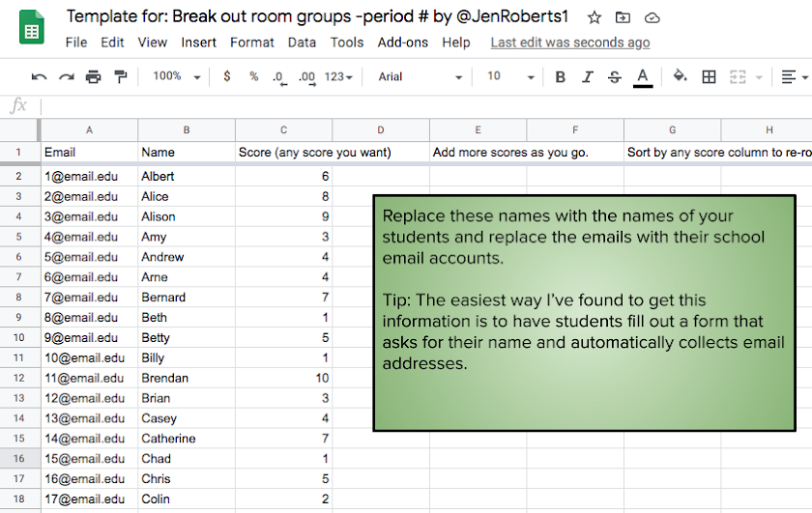Screen dimensions: 812x513
Task: Select the 'Score (any score you want)' cell
Action: point(284,153)
